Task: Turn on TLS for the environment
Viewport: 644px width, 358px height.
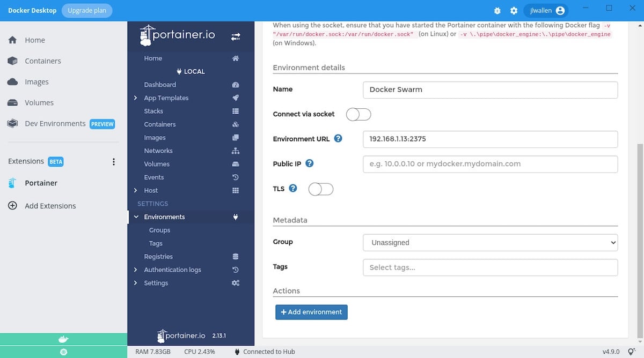Action: [x=320, y=189]
